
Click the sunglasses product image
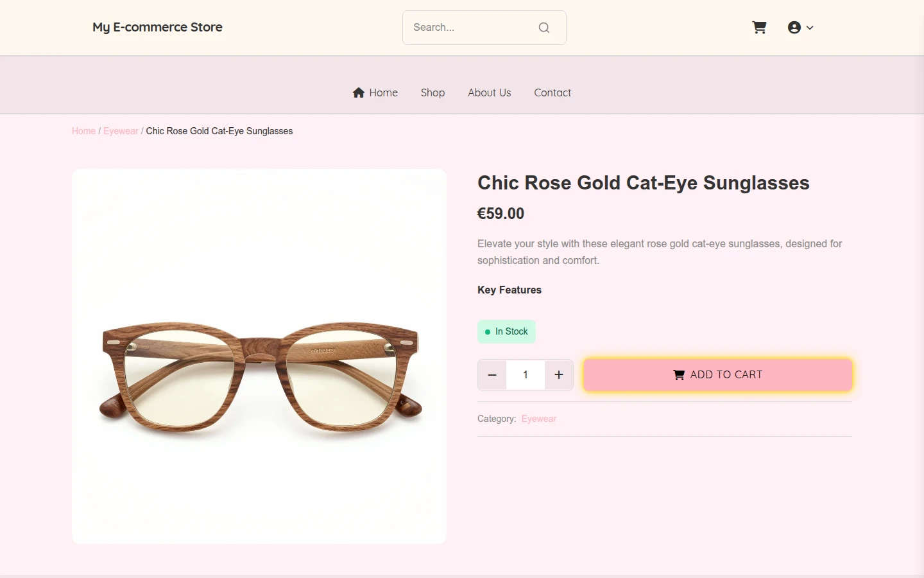pos(259,356)
